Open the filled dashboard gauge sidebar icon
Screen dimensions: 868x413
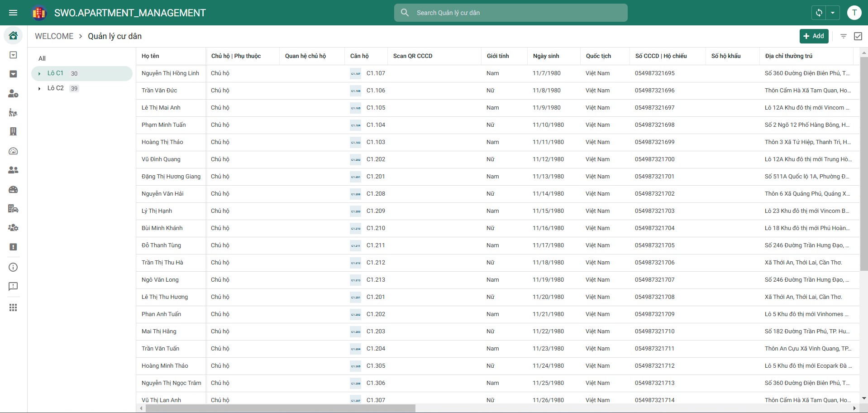(13, 189)
